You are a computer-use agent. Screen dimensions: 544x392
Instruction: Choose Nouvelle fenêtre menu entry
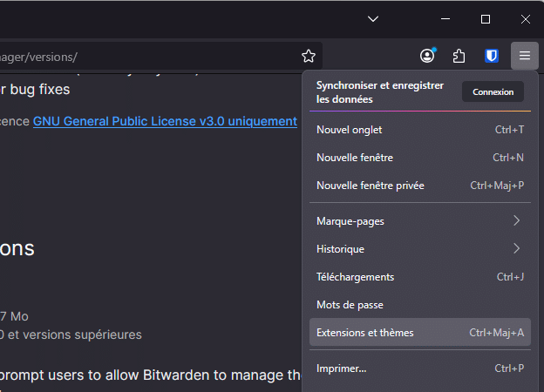420,158
